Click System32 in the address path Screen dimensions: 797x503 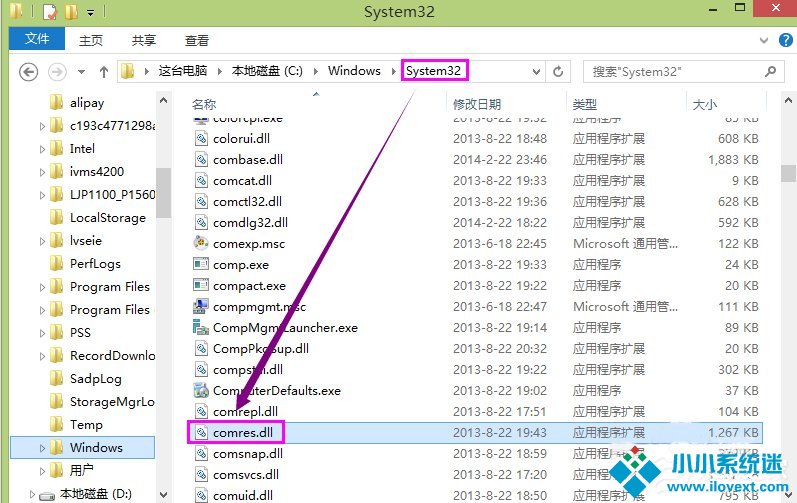[x=434, y=71]
